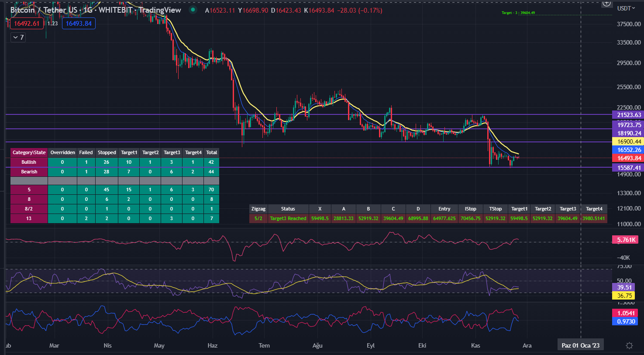The image size is (644, 355).
Task: Click the purple 39.51 indicator value label
Action: pyautogui.click(x=624, y=287)
